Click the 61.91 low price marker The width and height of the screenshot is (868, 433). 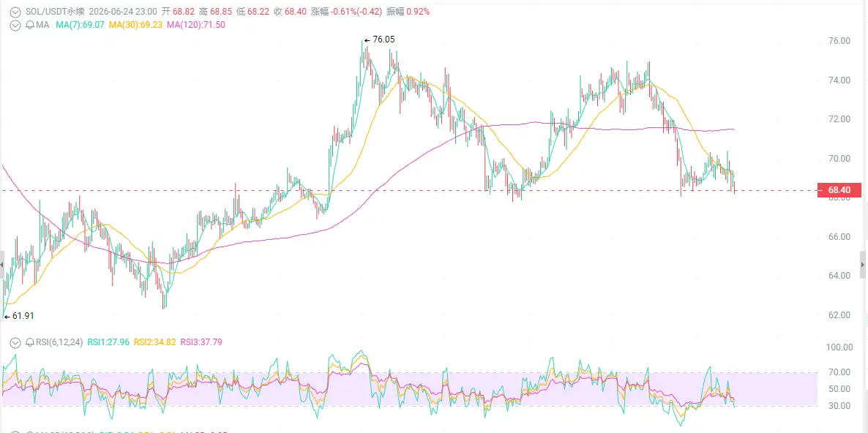19,317
